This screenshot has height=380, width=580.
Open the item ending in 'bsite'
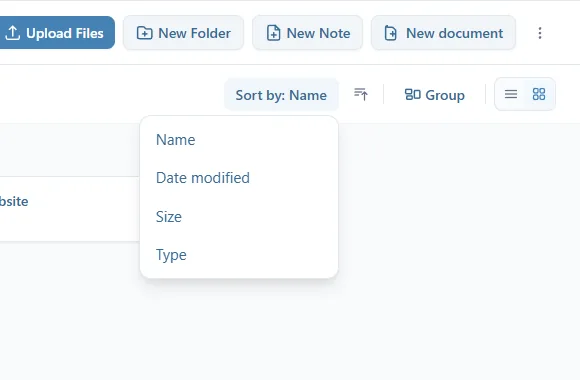(70, 209)
